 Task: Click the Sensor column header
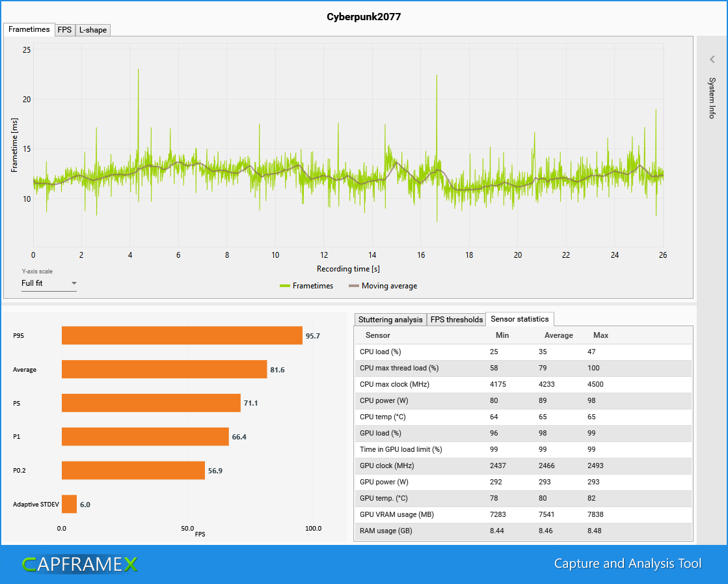pos(377,335)
